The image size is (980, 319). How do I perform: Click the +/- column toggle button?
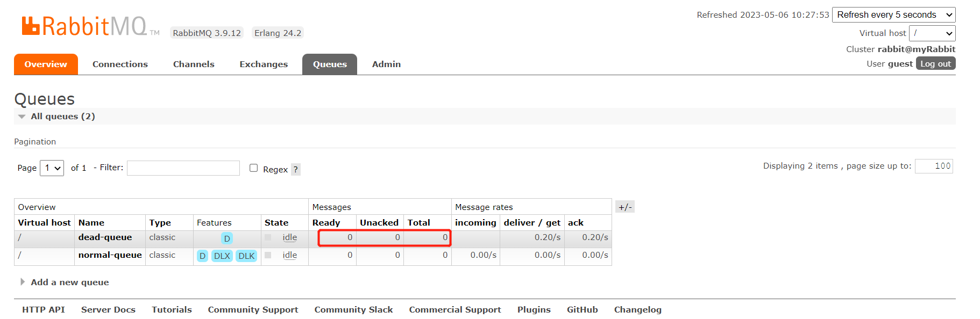coord(624,207)
